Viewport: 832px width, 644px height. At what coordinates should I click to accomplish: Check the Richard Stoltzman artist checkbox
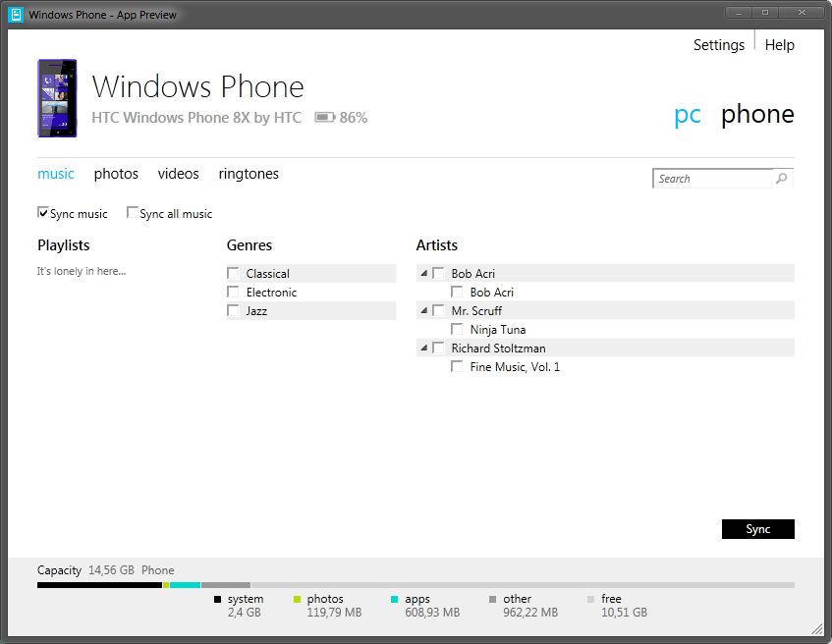click(438, 348)
